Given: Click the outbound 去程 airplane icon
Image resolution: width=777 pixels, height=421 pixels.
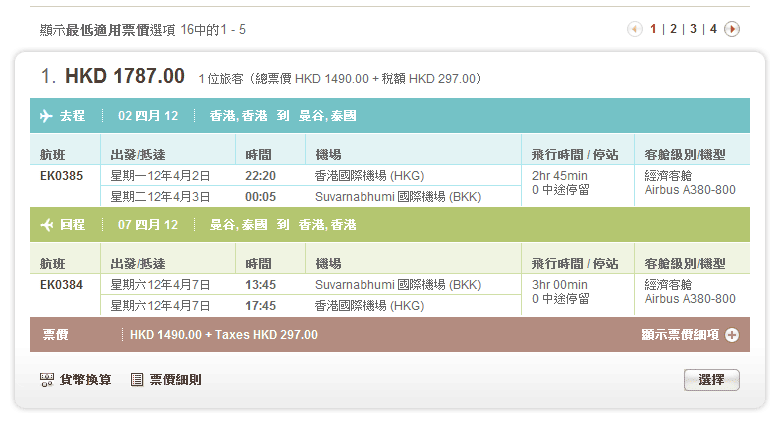Looking at the screenshot, I should click(45, 116).
